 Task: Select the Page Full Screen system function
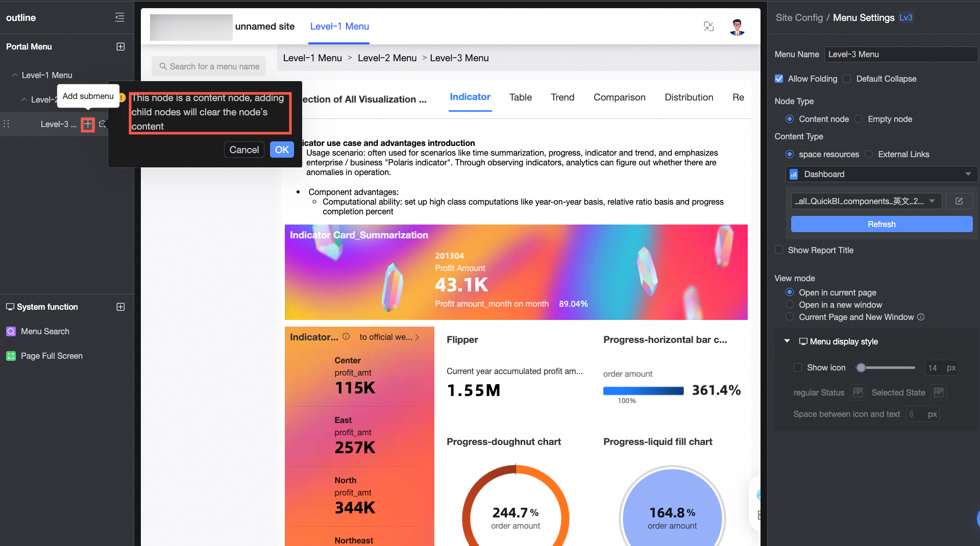click(x=52, y=356)
